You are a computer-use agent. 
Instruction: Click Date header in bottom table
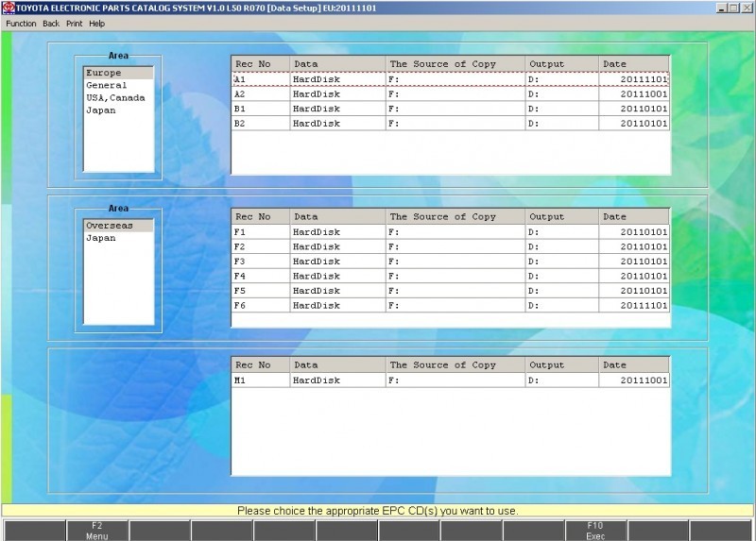[634, 365]
